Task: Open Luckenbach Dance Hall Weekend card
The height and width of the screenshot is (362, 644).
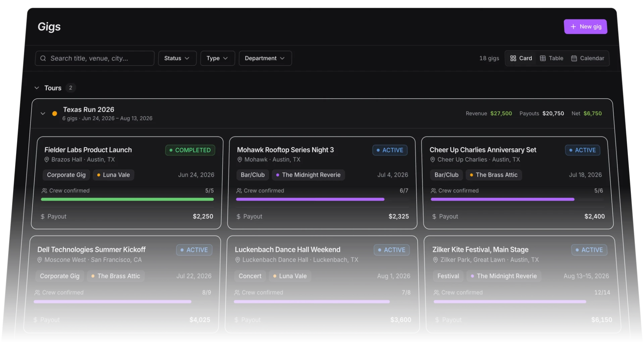Action: point(322,284)
